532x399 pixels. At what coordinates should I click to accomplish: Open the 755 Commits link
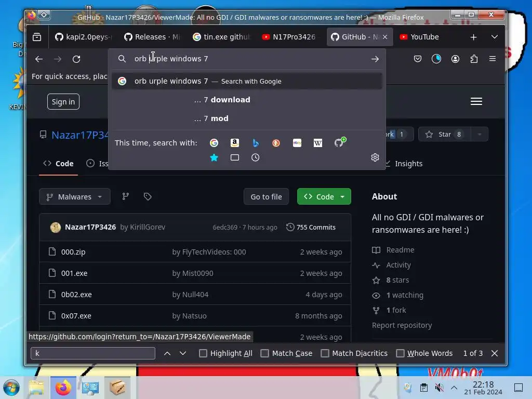311,228
